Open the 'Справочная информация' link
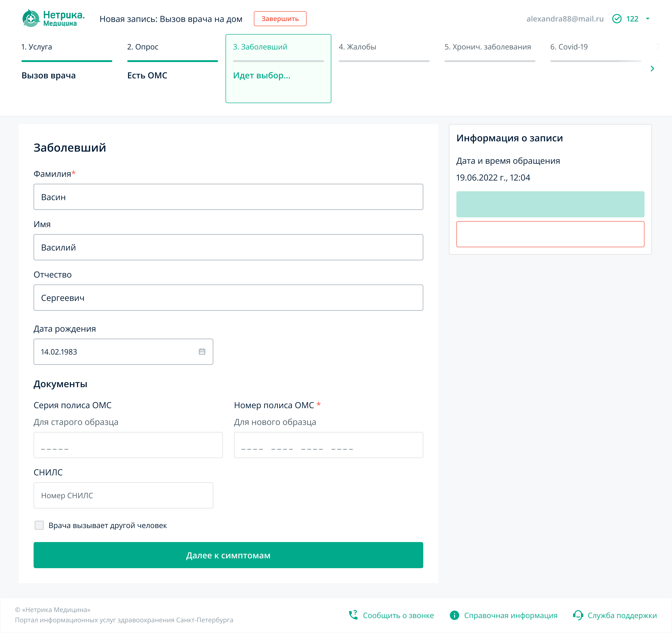This screenshot has width=672, height=633. click(511, 615)
